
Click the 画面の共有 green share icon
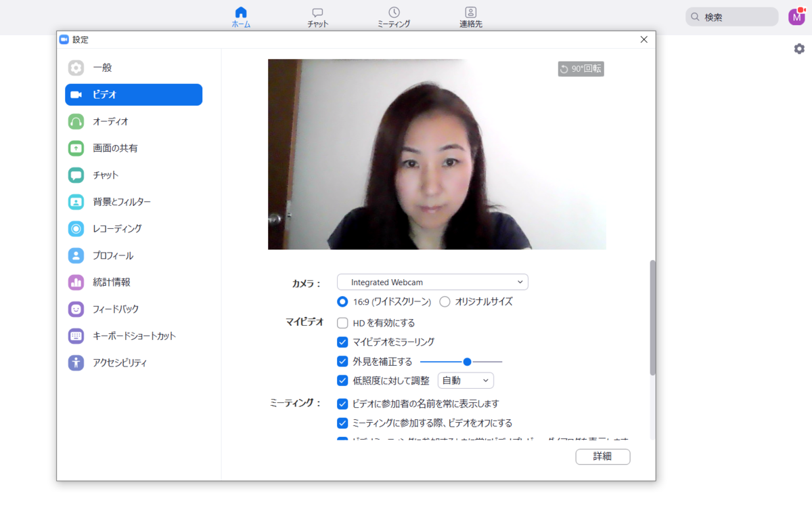tap(76, 148)
